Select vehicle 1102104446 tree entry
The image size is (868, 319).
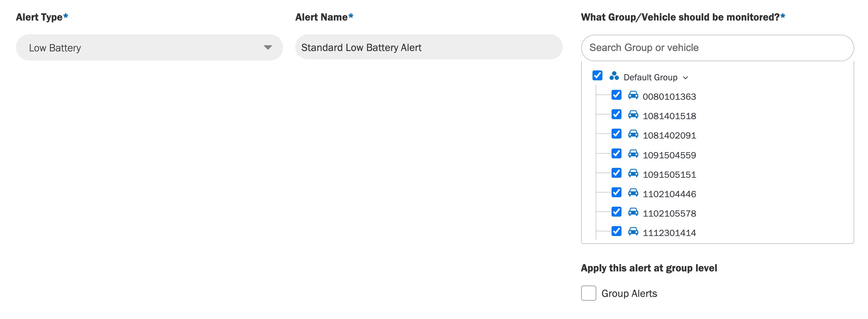pos(669,194)
